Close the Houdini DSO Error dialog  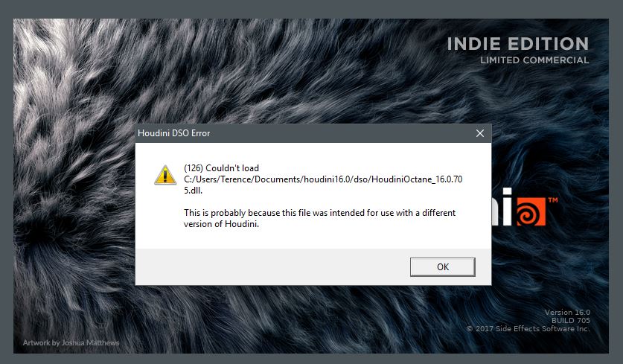[x=480, y=133]
